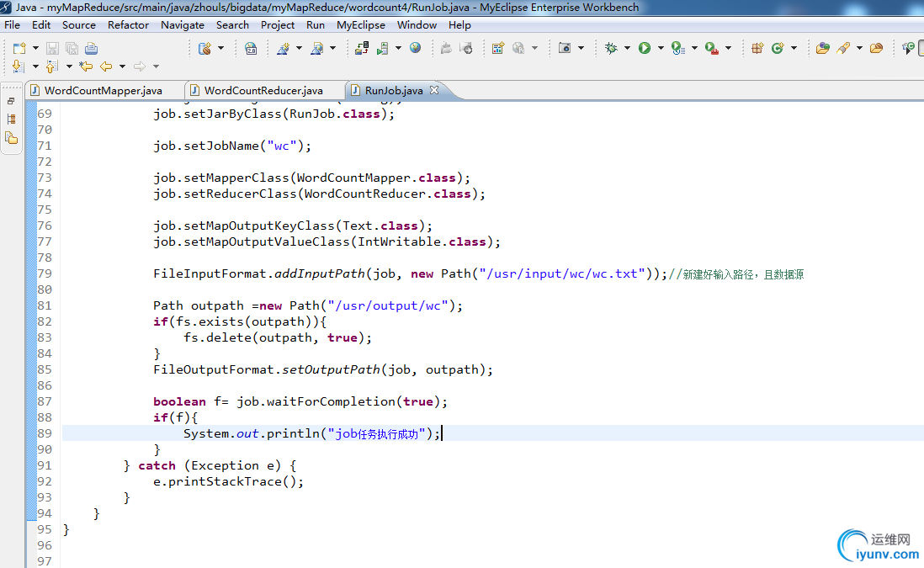Image resolution: width=924 pixels, height=568 pixels.
Task: Click the New Java Class icon
Action: click(x=778, y=48)
